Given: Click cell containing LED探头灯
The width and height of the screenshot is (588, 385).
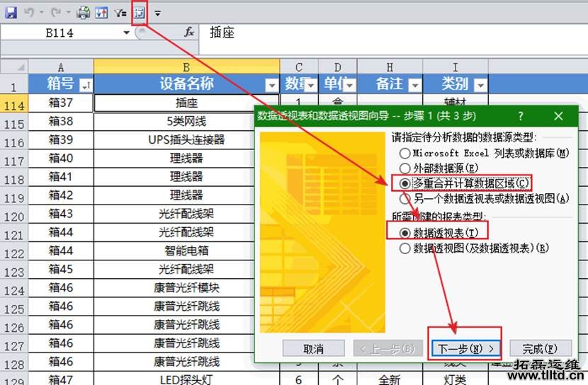Looking at the screenshot, I should pos(187,379).
